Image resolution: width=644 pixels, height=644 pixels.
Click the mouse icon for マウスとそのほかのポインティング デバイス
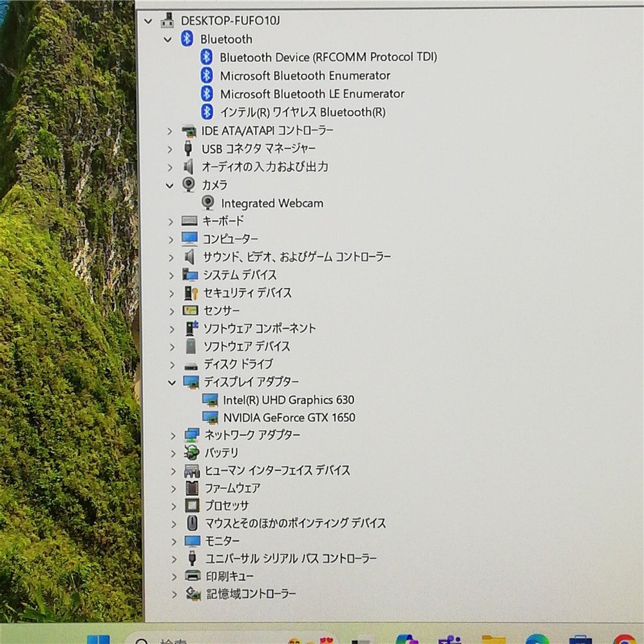(x=192, y=523)
